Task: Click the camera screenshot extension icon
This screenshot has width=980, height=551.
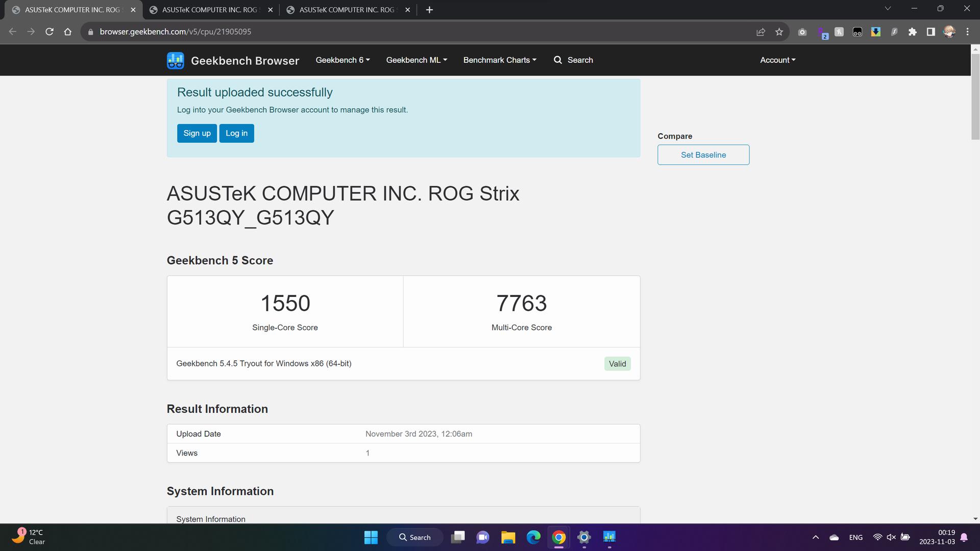Action: (x=802, y=32)
